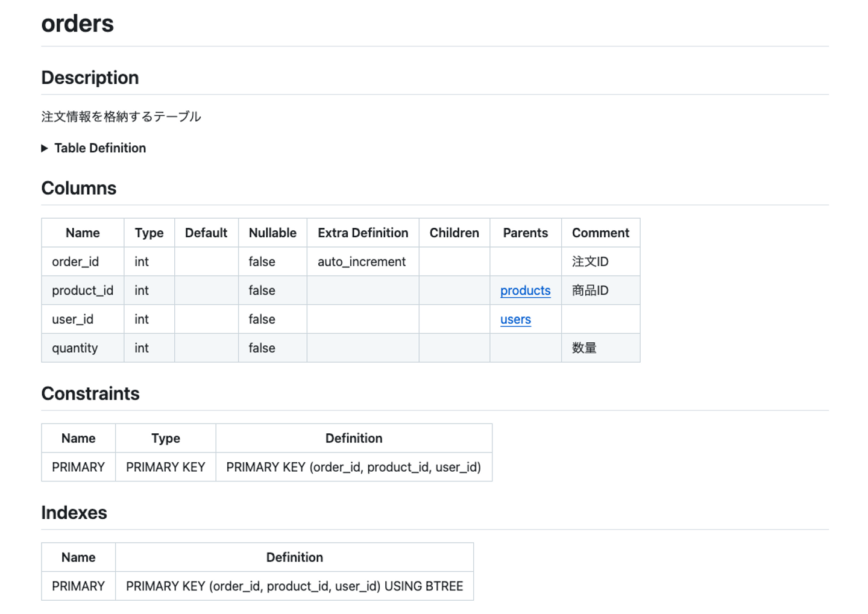The image size is (868, 614).
Task: Select the user_id column name cell
Action: pos(73,319)
